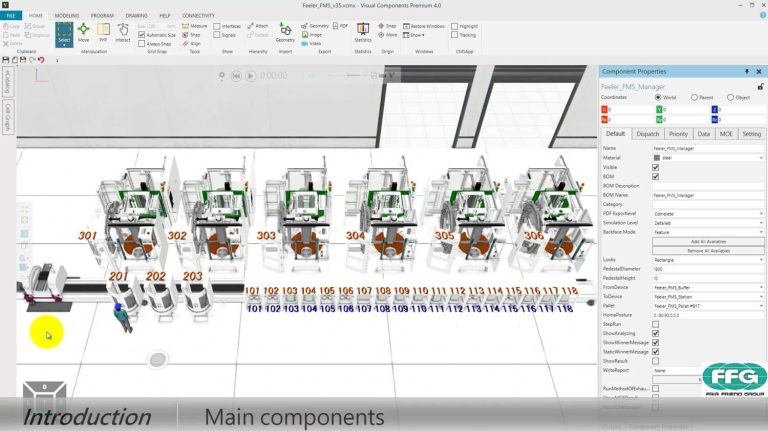This screenshot has height=431, width=768.
Task: Pin the Component Properties panel
Action: click(747, 72)
